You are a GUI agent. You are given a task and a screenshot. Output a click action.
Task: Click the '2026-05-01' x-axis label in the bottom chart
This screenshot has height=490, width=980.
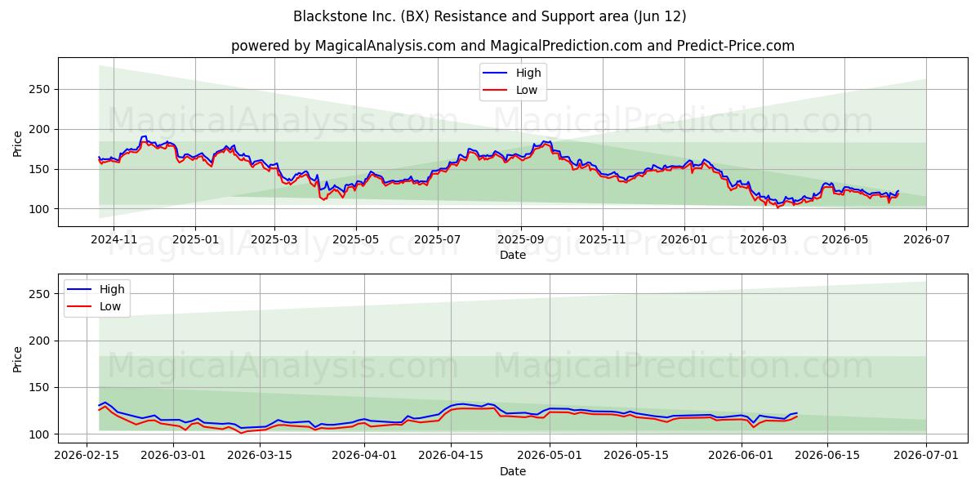[550, 456]
